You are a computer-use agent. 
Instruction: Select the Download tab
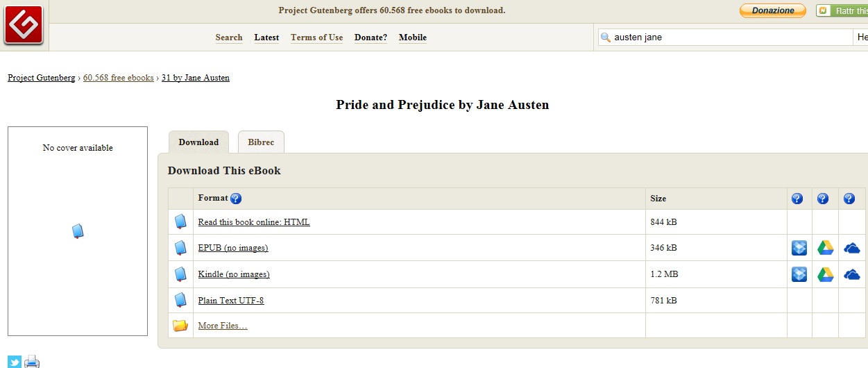click(x=198, y=142)
